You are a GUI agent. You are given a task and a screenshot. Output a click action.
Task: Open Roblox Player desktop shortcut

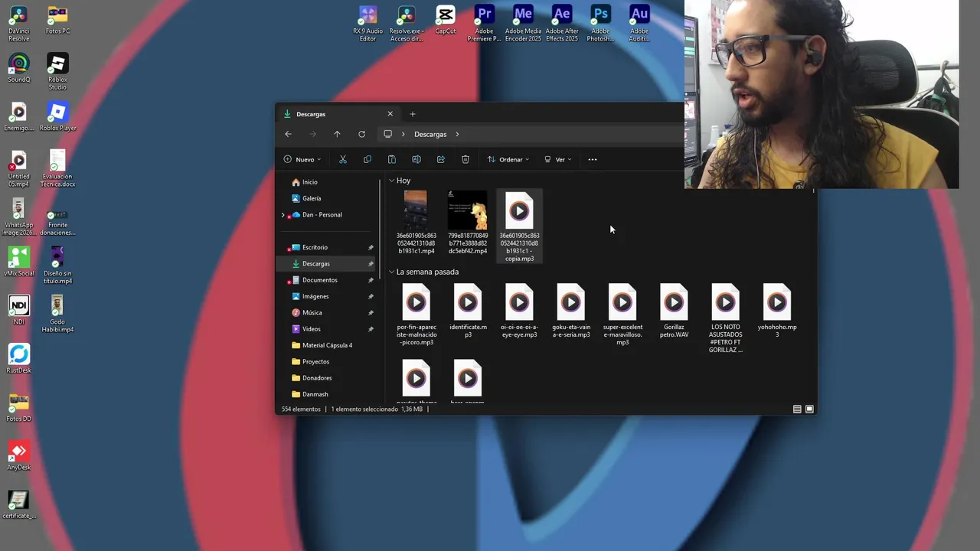(57, 117)
